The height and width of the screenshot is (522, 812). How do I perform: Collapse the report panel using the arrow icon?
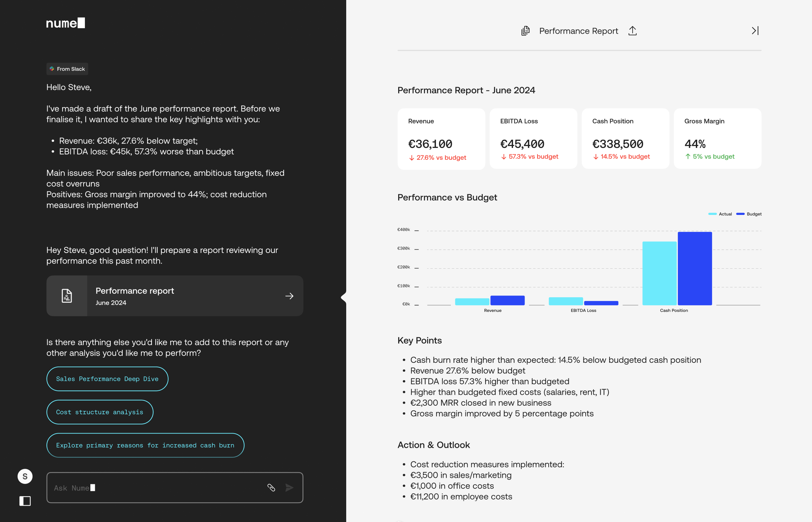click(755, 31)
